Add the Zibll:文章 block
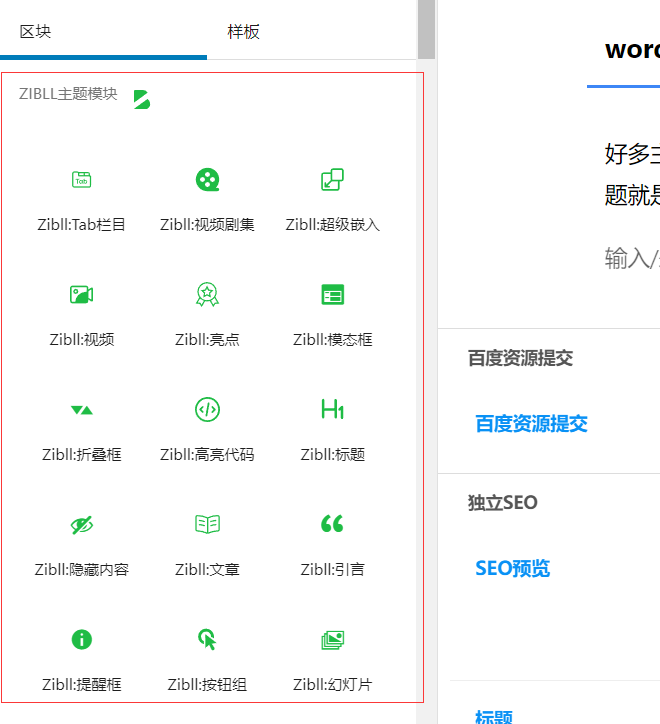 207,543
